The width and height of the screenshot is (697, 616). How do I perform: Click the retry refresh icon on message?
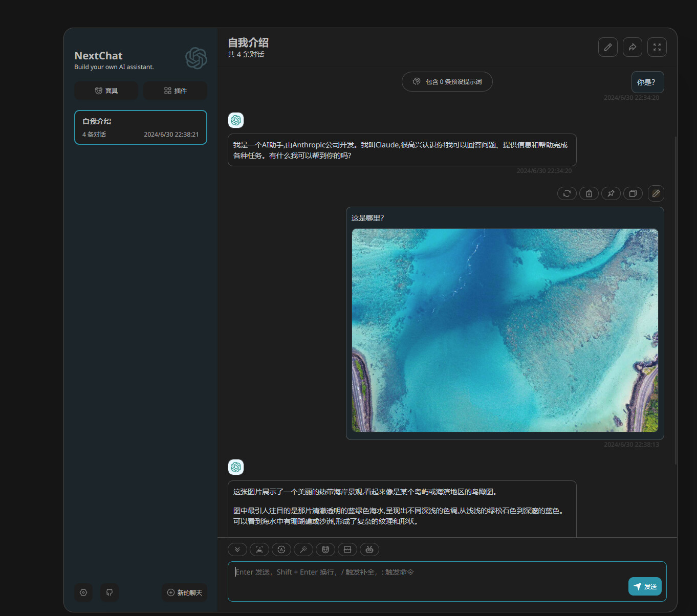567,193
